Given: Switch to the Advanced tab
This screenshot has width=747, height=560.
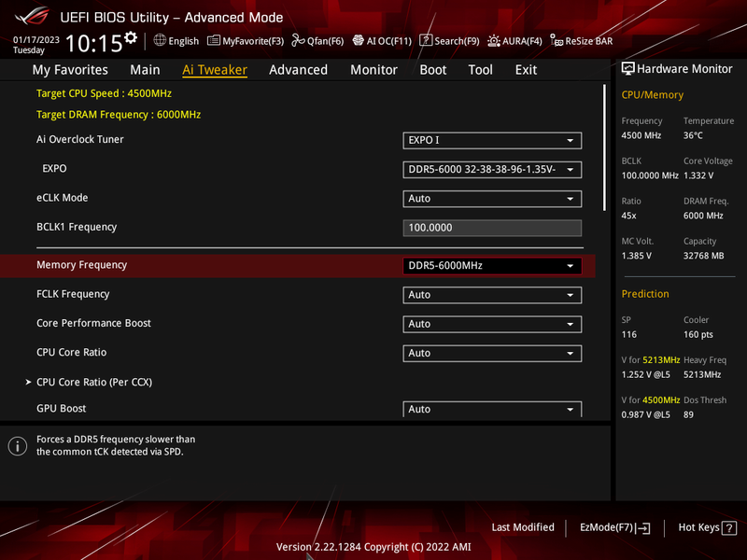Looking at the screenshot, I should pyautogui.click(x=298, y=70).
